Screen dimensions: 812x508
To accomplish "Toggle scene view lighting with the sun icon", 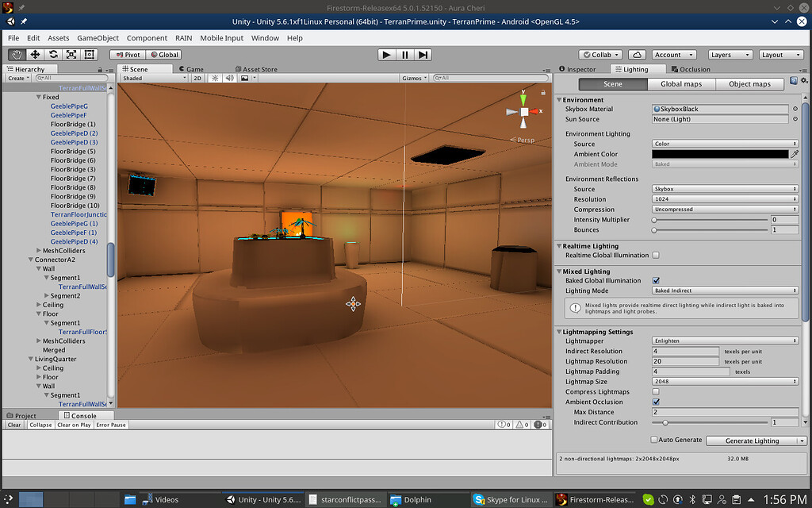I will point(217,79).
